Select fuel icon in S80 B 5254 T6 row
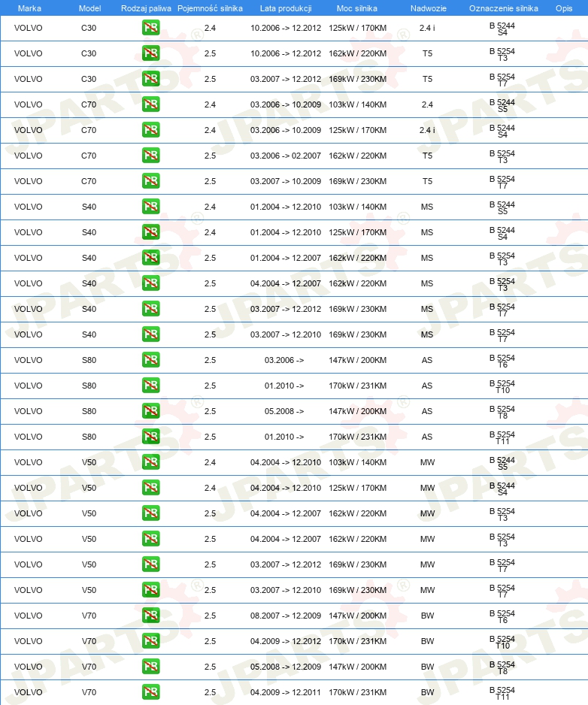The width and height of the screenshot is (588, 705). coord(150,360)
